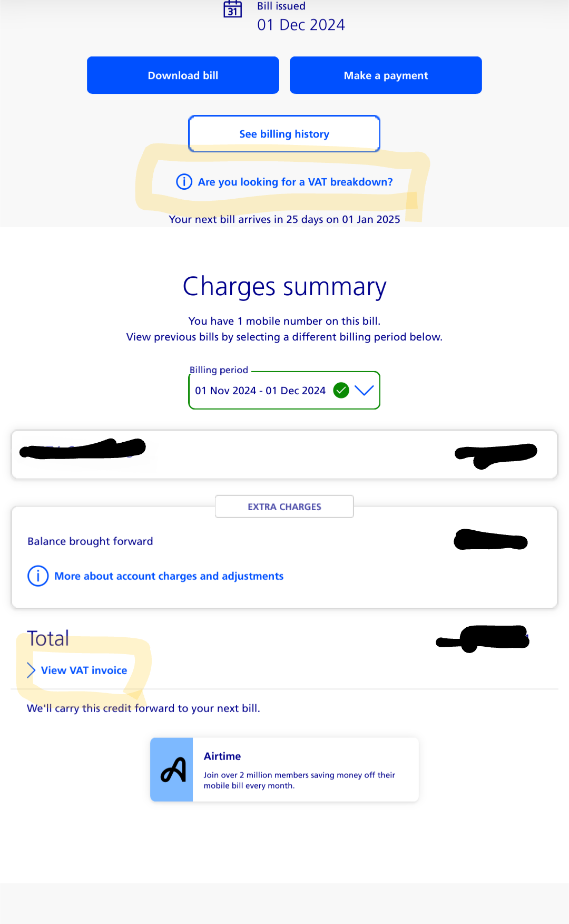Screen dimensions: 569x924
Task: Expand the View VAT invoice section
Action: (x=83, y=670)
